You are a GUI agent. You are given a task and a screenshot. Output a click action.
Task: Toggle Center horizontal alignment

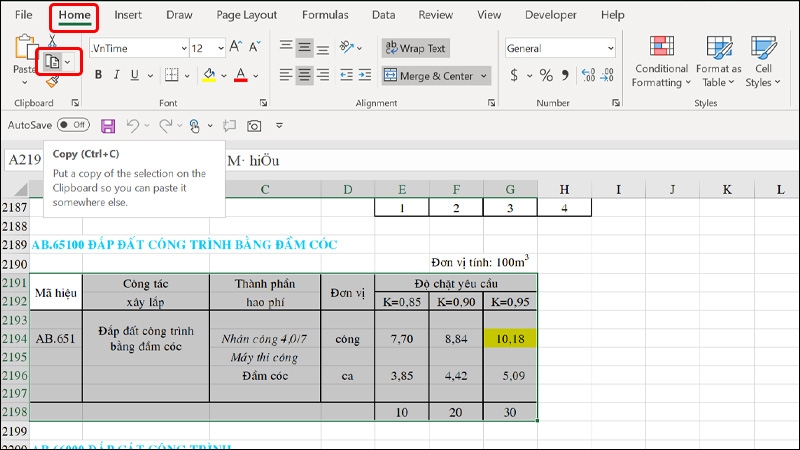[x=305, y=76]
